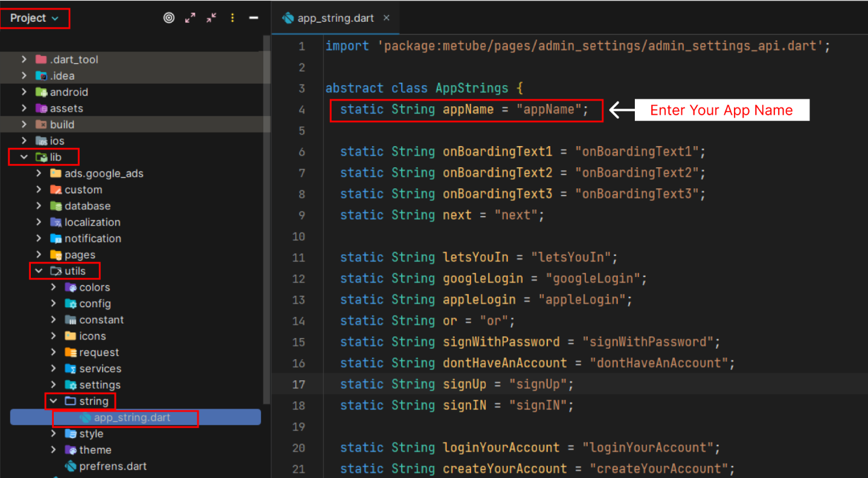Click the assets folder icon
The image size is (868, 478).
[x=41, y=109]
